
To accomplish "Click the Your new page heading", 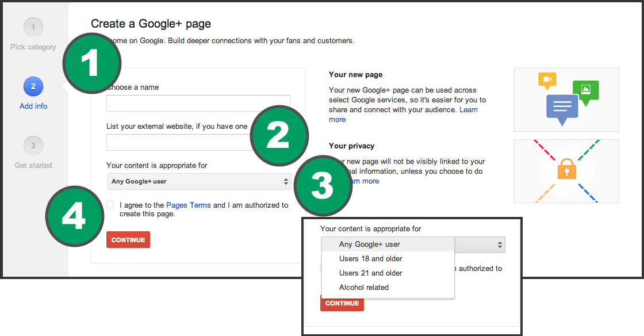I will click(356, 74).
